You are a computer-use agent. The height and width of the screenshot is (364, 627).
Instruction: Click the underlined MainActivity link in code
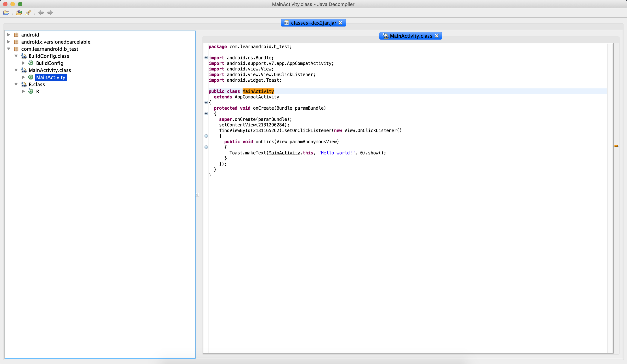coord(284,153)
